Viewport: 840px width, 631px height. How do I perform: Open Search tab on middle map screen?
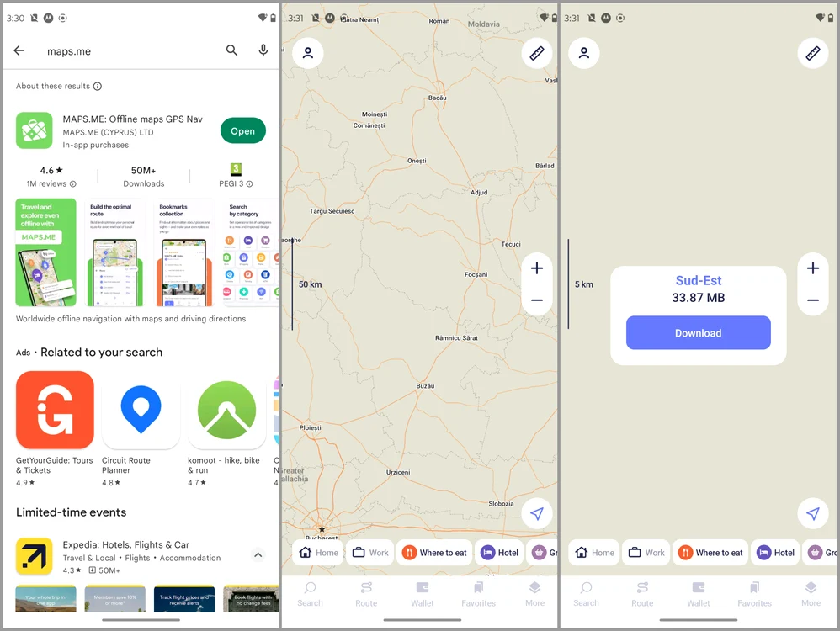311,594
